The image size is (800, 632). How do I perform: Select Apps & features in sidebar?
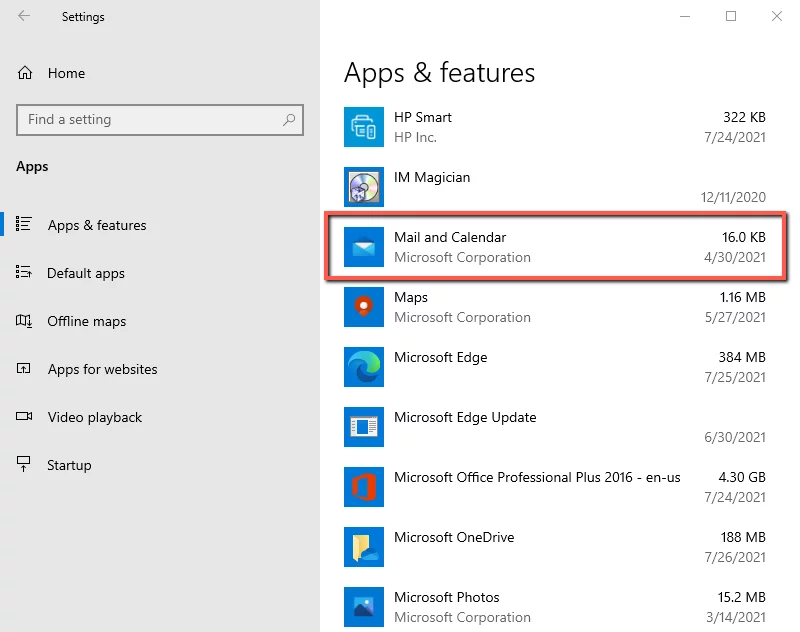coord(97,225)
